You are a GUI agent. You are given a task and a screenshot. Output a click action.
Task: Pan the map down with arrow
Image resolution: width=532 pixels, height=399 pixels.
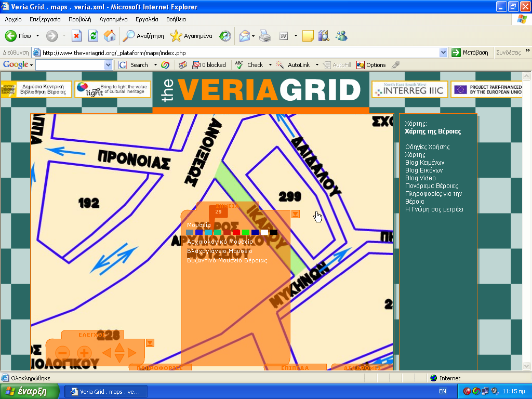point(119,358)
